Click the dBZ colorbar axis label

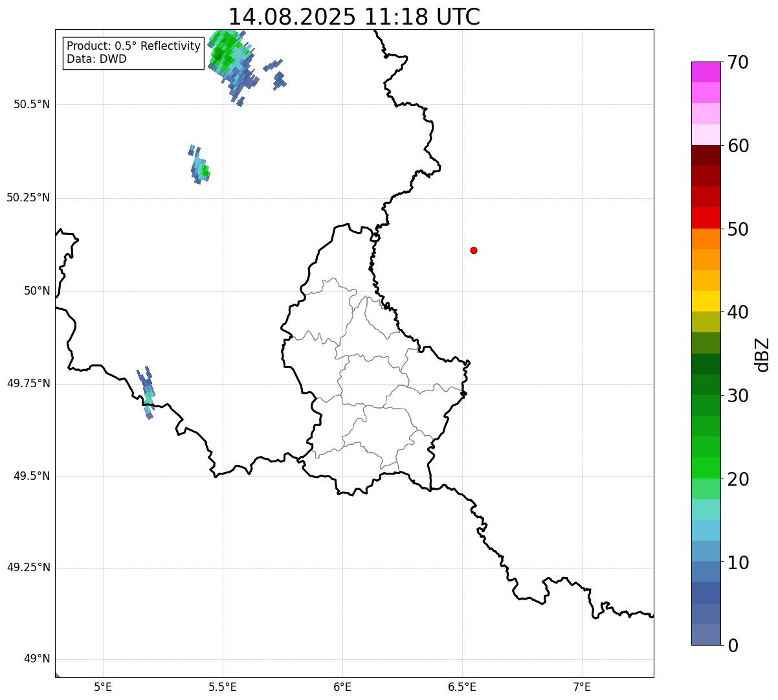pos(762,354)
